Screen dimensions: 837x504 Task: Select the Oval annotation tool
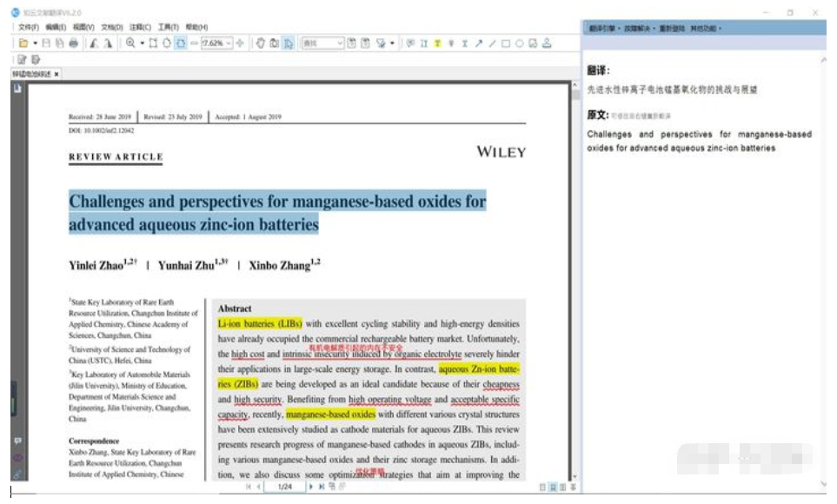point(519,43)
